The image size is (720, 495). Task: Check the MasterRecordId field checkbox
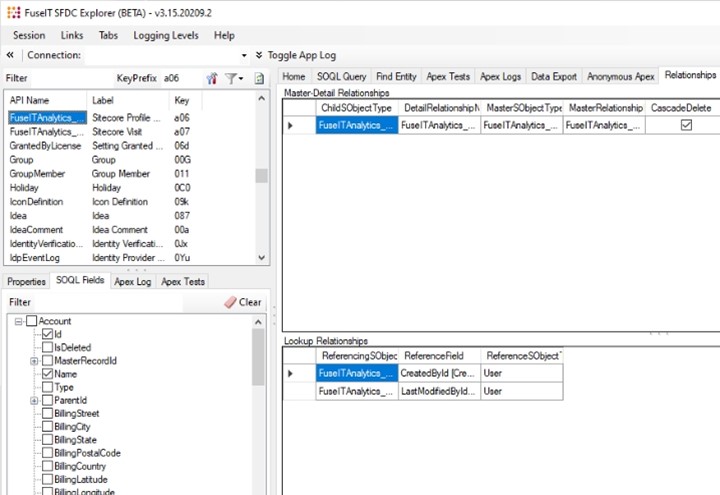pos(47,360)
